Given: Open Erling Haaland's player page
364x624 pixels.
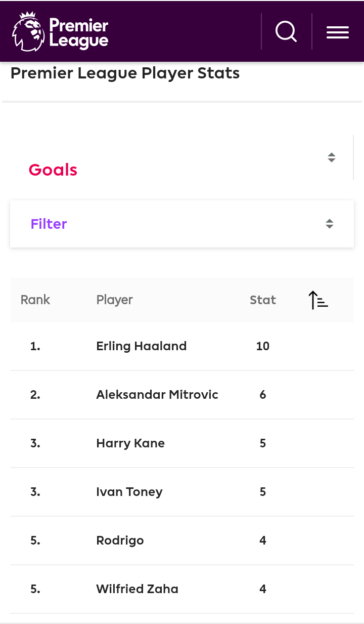Looking at the screenshot, I should 142,346.
